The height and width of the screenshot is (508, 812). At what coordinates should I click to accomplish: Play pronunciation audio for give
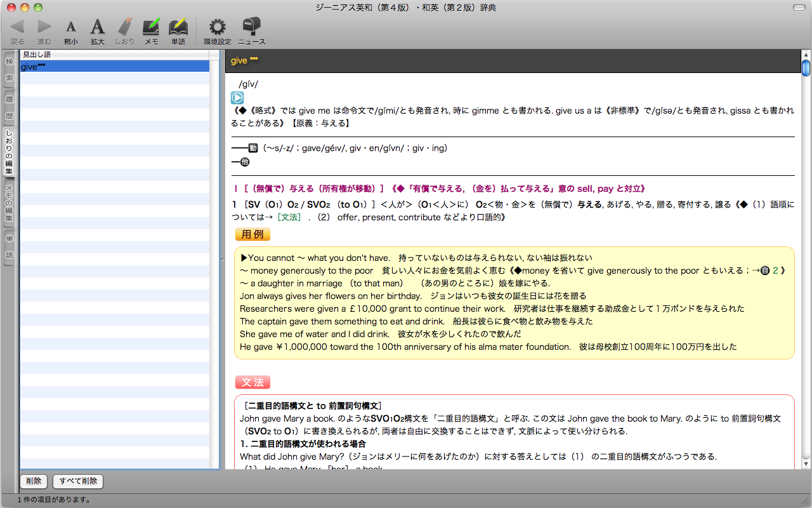pyautogui.click(x=237, y=98)
